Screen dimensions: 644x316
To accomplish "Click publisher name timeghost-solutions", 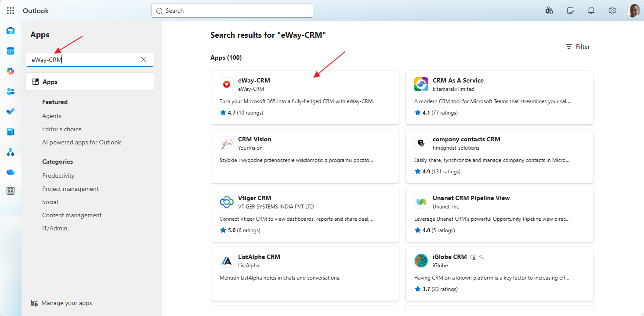I will tap(456, 148).
